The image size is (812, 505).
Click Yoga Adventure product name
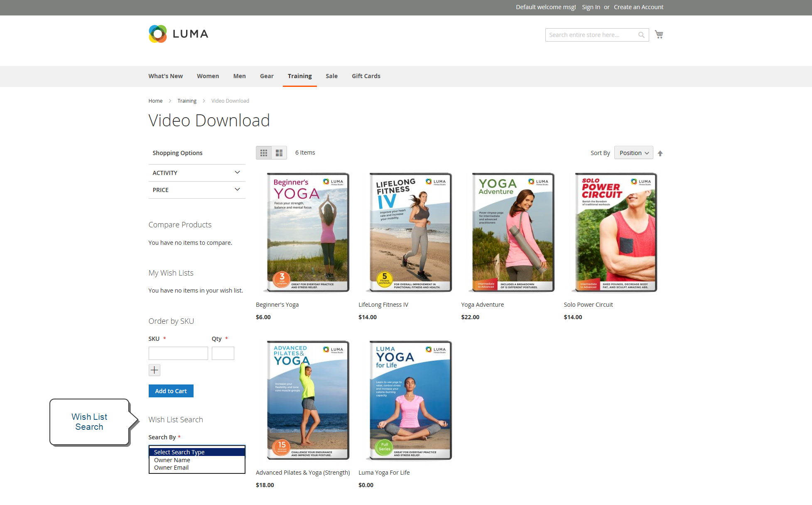click(482, 305)
